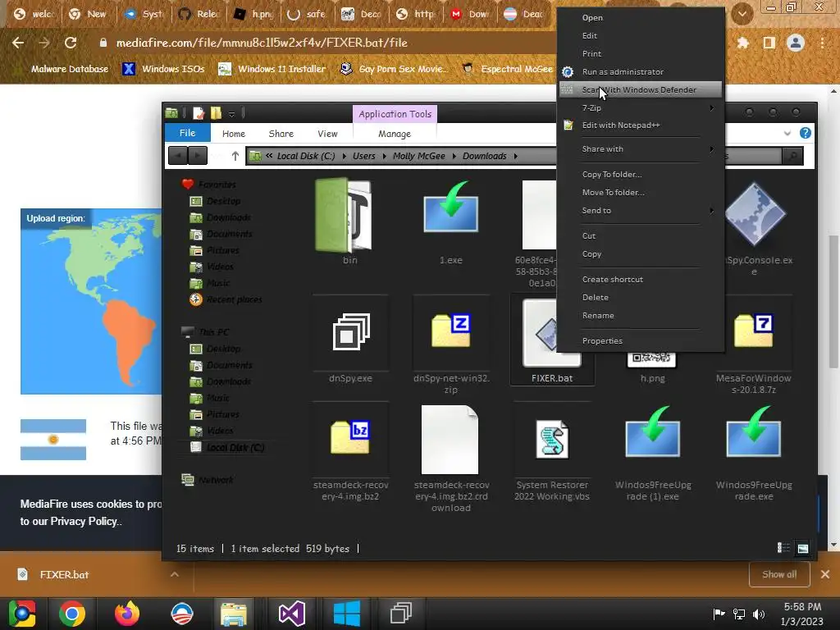The image size is (840, 630).
Task: Expand the Share with submenu
Action: pyautogui.click(x=640, y=149)
